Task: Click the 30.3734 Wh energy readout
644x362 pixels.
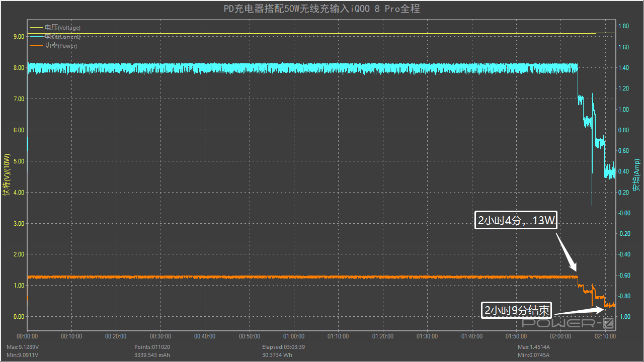Action: click(x=277, y=355)
